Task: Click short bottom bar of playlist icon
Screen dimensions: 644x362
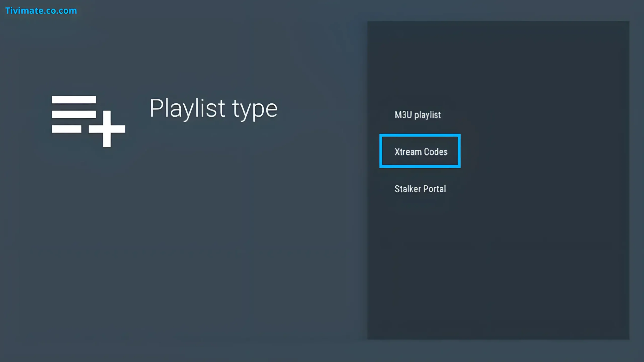Action: pos(67,129)
